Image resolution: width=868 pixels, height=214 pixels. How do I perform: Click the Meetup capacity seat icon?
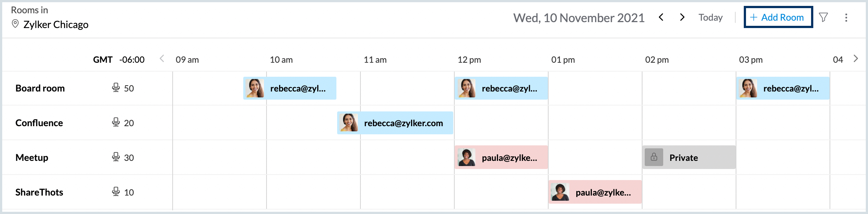click(116, 157)
